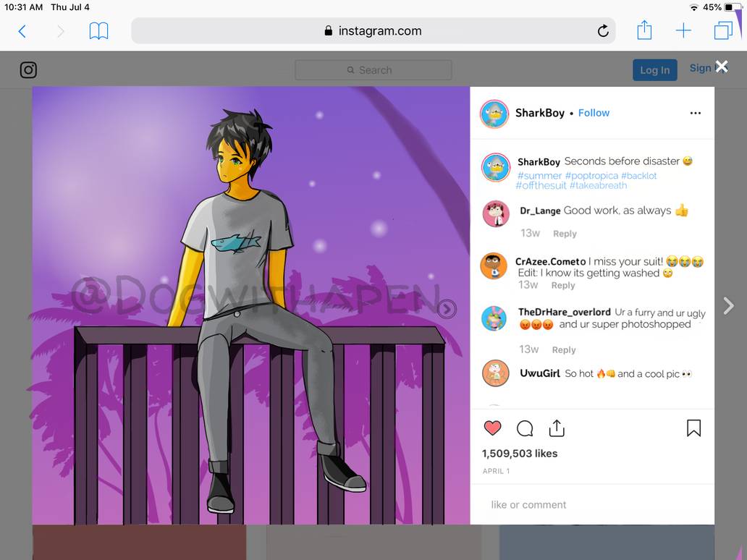Image resolution: width=747 pixels, height=560 pixels.
Task: Show all open Safari tabs
Action: click(722, 30)
